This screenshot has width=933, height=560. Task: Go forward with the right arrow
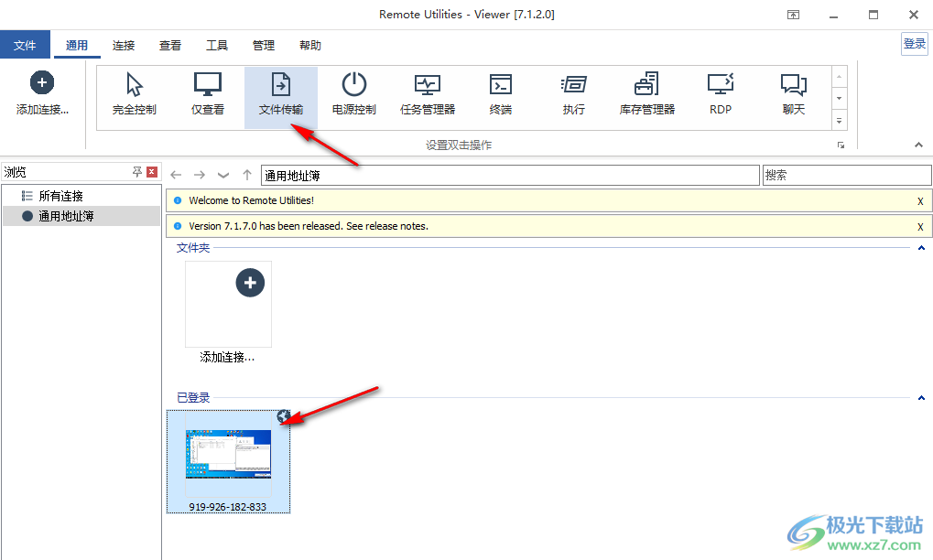[x=200, y=175]
